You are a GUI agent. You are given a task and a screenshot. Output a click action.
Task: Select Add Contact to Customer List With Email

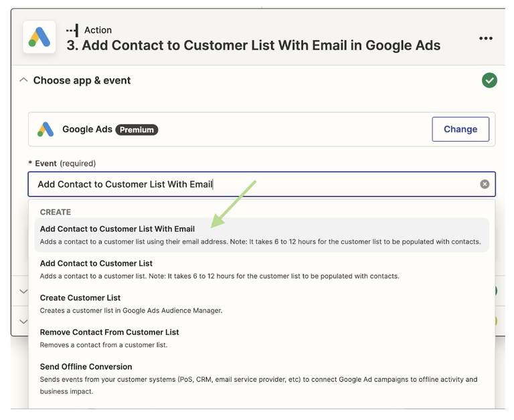(x=262, y=235)
